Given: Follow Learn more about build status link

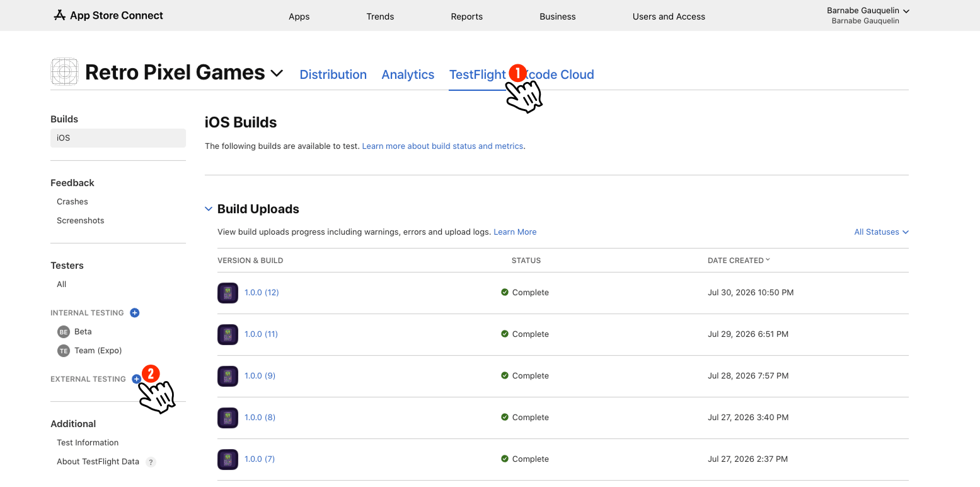Looking at the screenshot, I should [442, 146].
